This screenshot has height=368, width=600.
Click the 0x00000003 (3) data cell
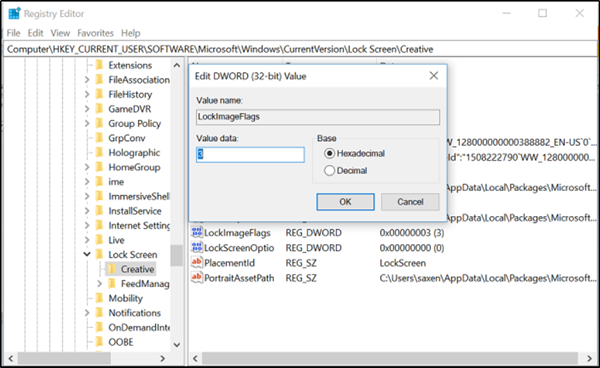412,233
